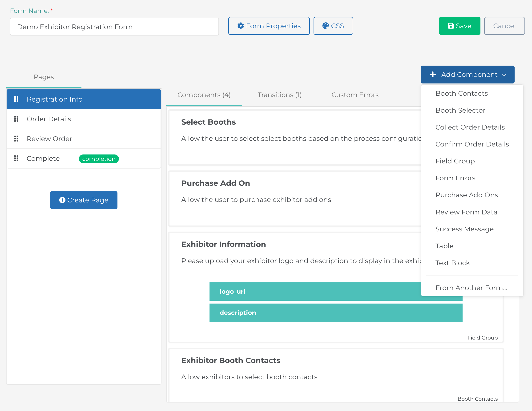Click the Purchase Add On component heading
Screen dimensions: 532x411
click(216, 183)
